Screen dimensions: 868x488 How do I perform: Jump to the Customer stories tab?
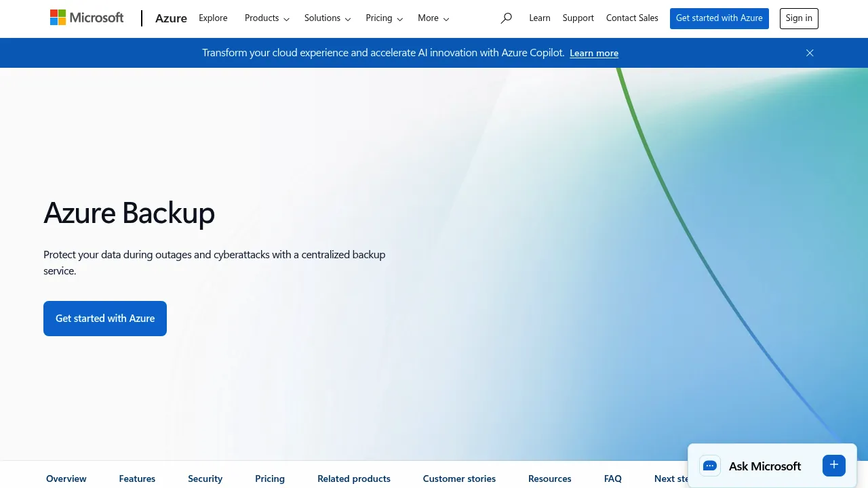pyautogui.click(x=459, y=479)
